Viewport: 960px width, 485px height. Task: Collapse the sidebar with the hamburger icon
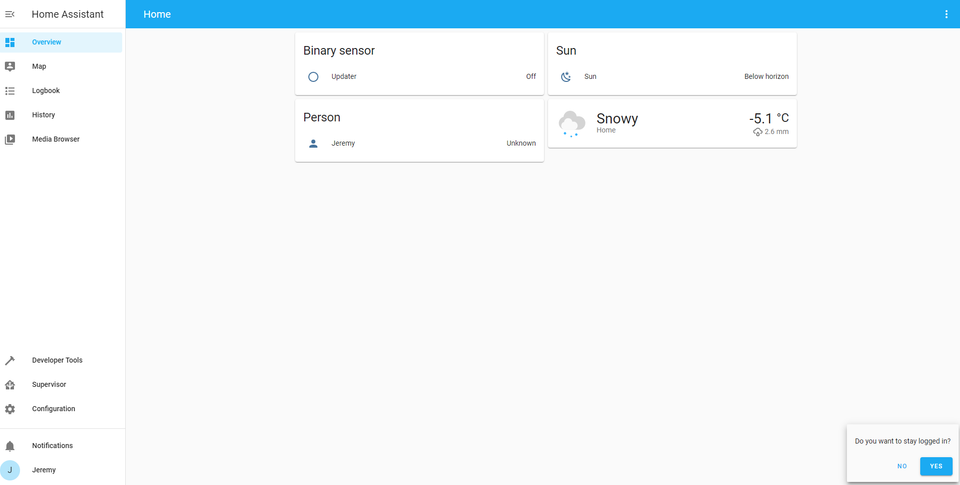[10, 14]
